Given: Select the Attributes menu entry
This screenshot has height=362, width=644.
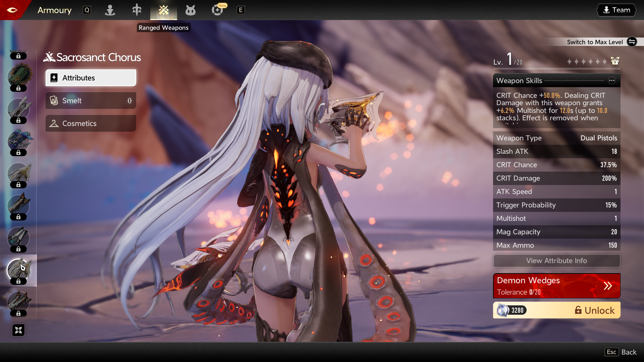Looking at the screenshot, I should tap(91, 78).
